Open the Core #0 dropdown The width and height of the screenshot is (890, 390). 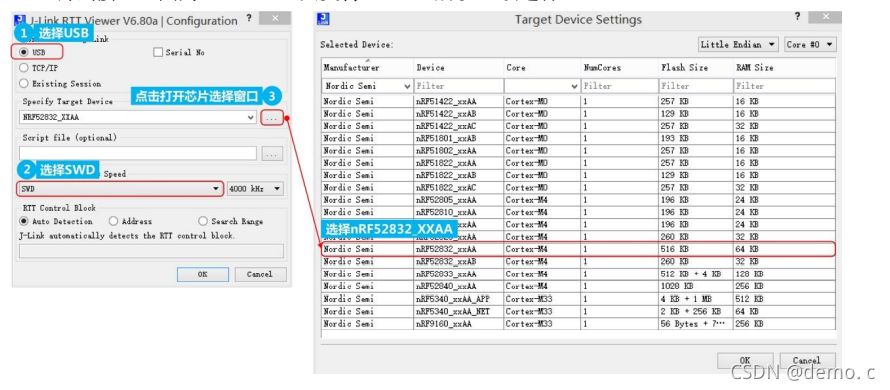(x=811, y=44)
